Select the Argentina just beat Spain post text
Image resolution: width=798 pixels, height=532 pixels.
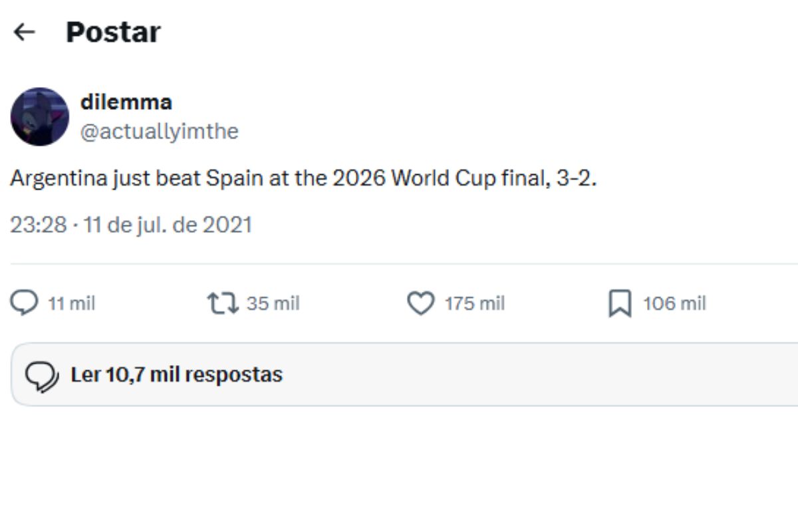click(x=304, y=180)
